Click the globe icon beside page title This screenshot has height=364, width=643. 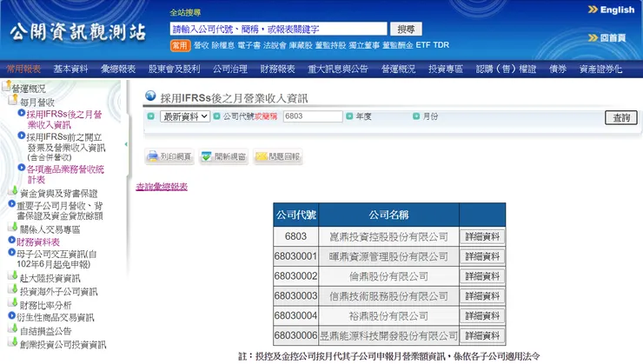tap(150, 96)
